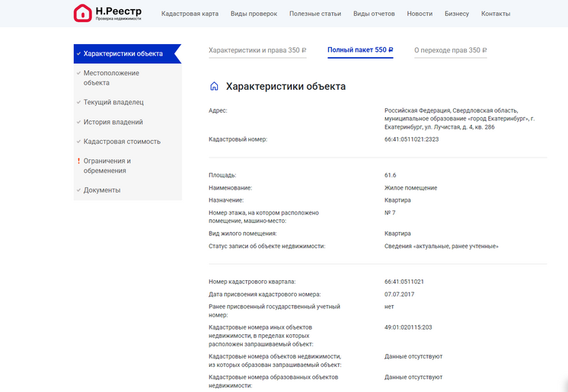Click checkmark icon beside Кадастровая стоимость

[78, 142]
